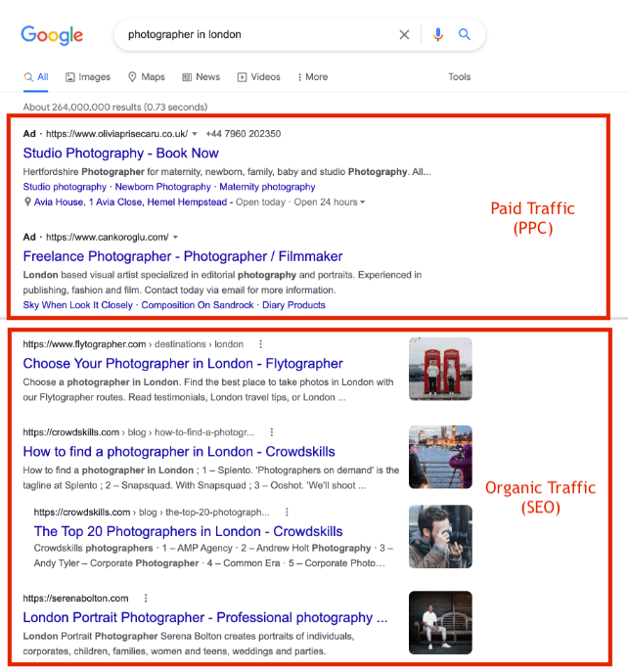Expand the Open 24 hours schedule dropdown
Screen dimensions: 628x672
(x=363, y=202)
